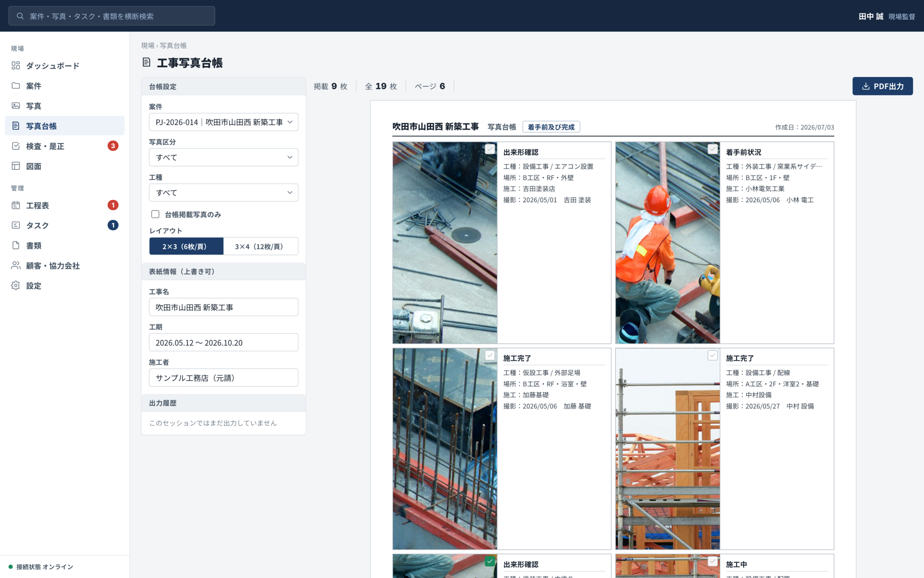Click the navy 1 badge on タスク
Image resolution: width=924 pixels, height=578 pixels.
113,225
